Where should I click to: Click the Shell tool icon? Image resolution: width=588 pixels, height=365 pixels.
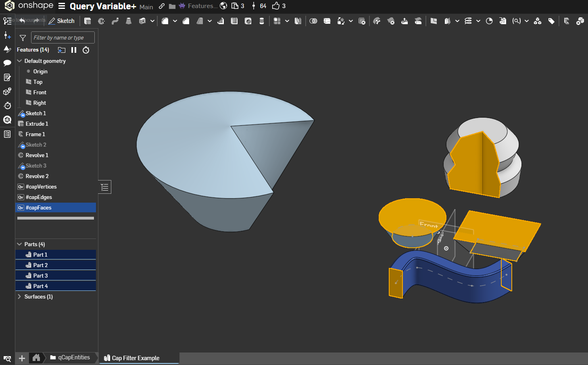[x=234, y=21]
